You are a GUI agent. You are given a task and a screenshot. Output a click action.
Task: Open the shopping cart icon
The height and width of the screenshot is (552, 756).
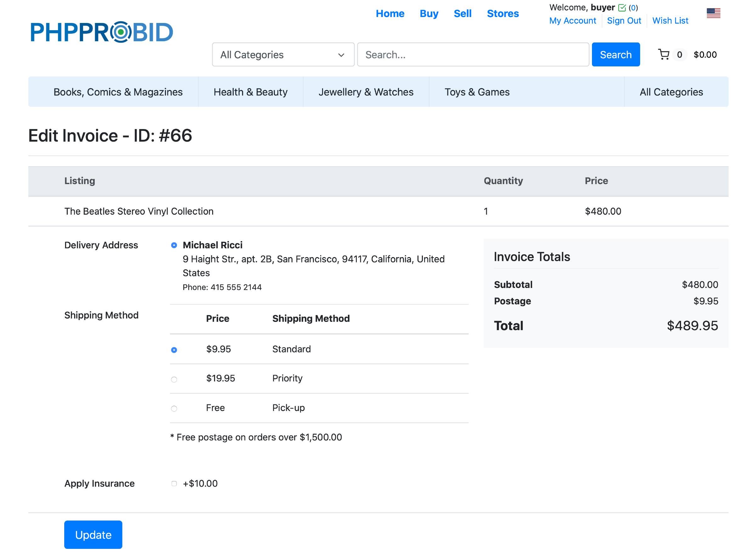(663, 54)
